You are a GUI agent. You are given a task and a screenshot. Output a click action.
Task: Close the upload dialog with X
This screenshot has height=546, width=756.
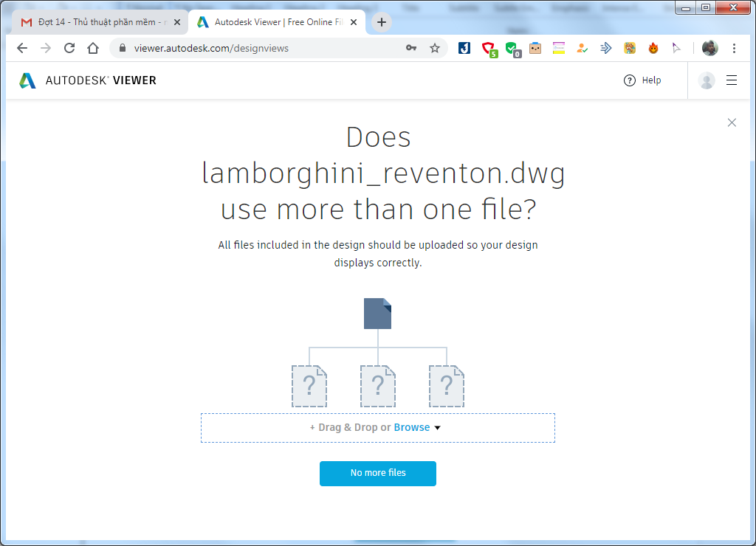point(732,122)
